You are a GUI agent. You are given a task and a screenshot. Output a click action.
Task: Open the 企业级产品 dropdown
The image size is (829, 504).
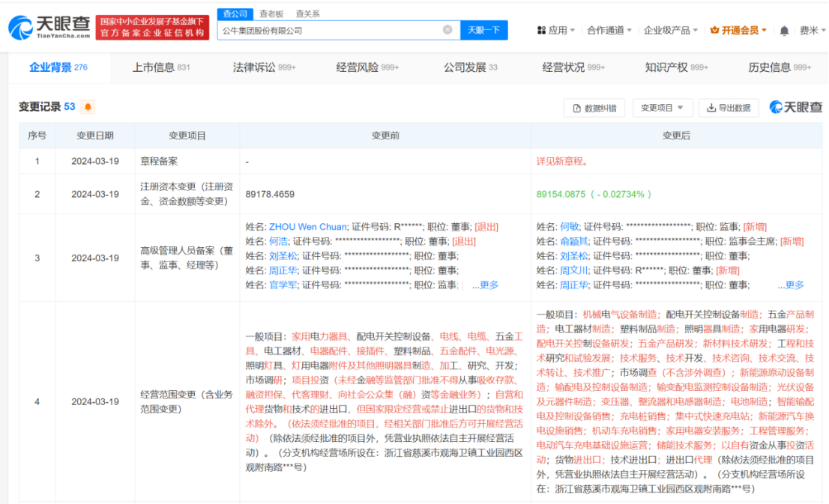click(x=670, y=31)
